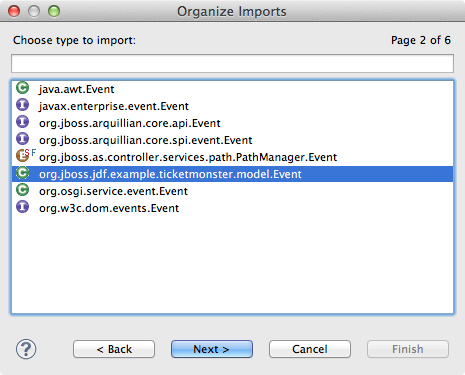Viewport: 465px width, 375px height.
Task: Return to previous page with Back
Action: click(114, 349)
